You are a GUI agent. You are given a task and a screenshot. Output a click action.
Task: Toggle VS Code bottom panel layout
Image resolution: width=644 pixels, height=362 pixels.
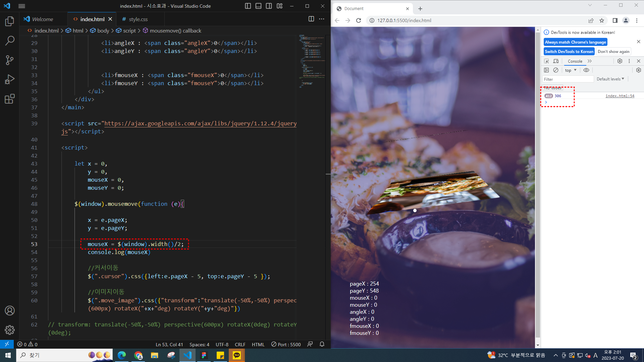(258, 6)
